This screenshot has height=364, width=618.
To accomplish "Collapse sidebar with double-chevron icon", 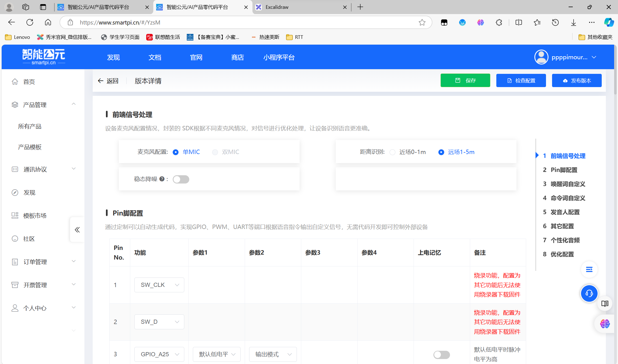I will point(77,230).
